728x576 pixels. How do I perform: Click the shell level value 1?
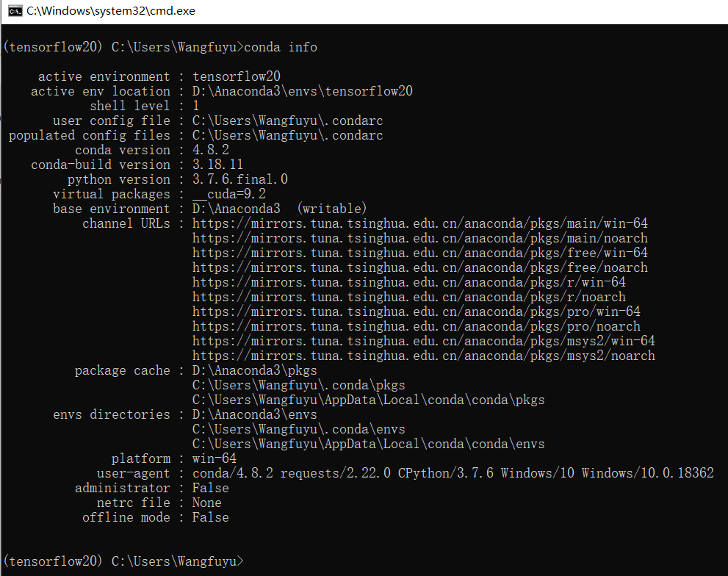(196, 106)
